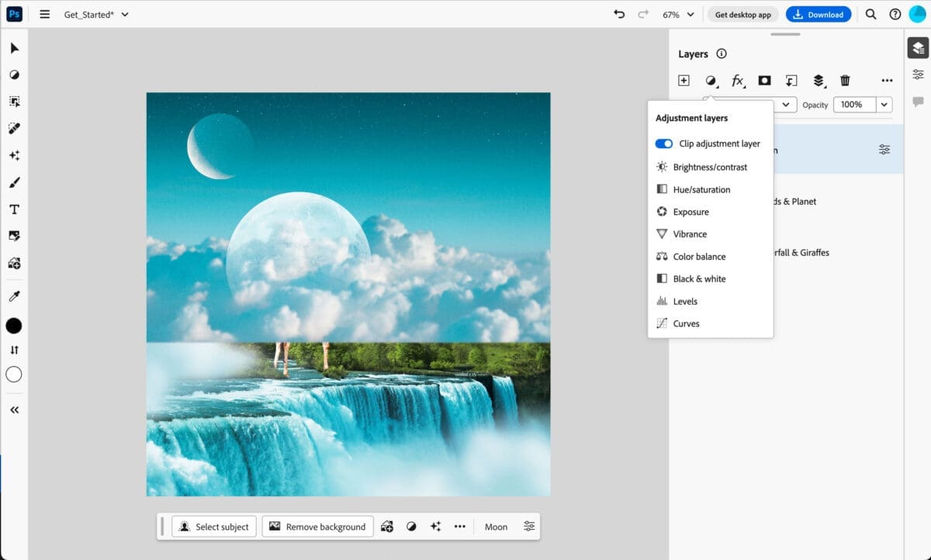Click the white background color swatch
The width and height of the screenshot is (931, 560).
[14, 375]
